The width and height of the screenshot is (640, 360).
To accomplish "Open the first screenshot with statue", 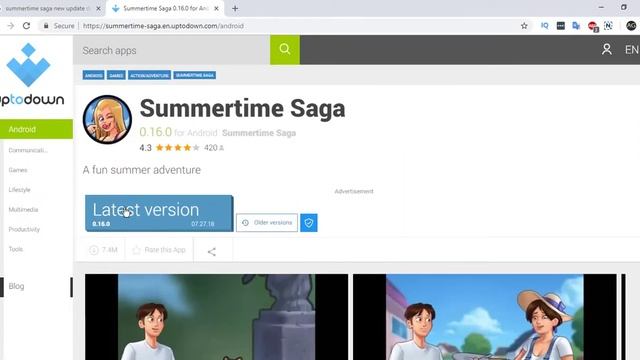I will [x=216, y=317].
